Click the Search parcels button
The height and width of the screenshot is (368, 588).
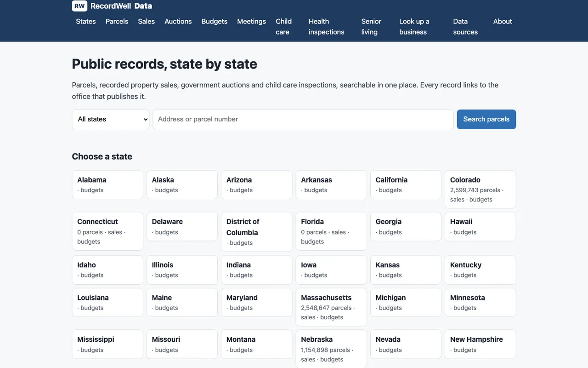[x=486, y=119]
